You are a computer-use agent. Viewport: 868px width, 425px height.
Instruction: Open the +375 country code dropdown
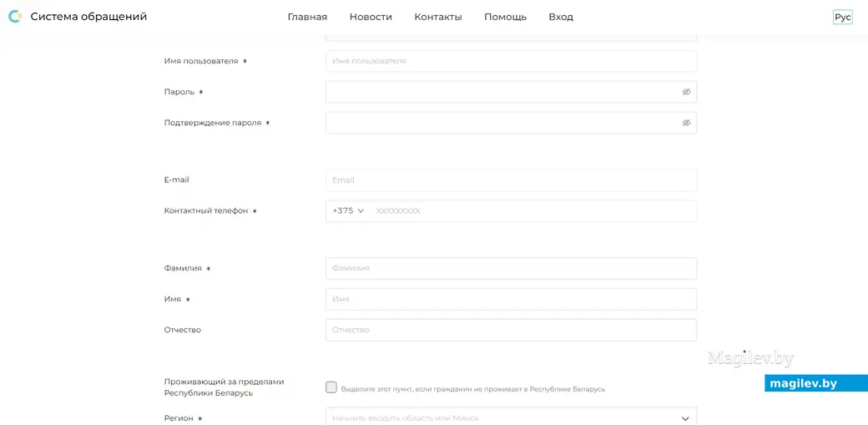click(348, 211)
